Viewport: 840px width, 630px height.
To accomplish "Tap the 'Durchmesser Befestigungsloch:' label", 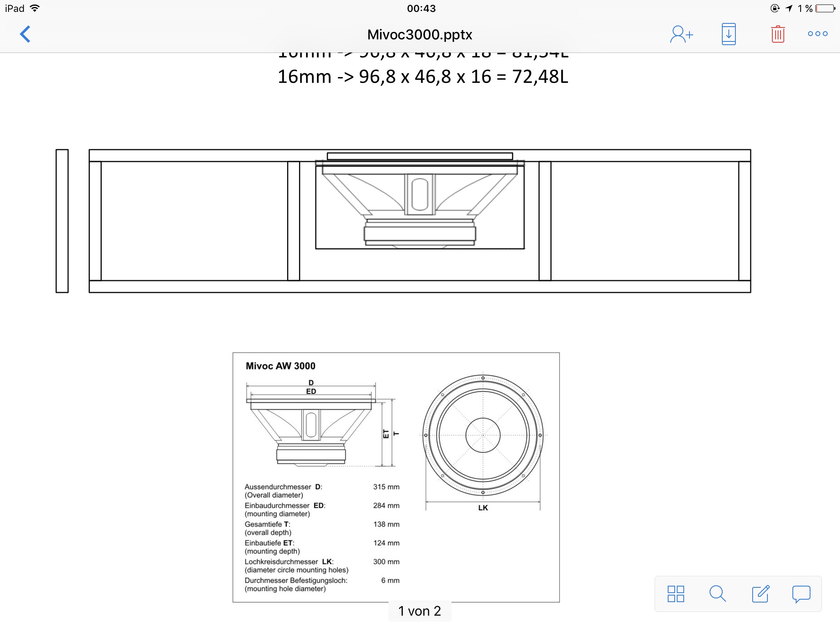I will pos(296,580).
